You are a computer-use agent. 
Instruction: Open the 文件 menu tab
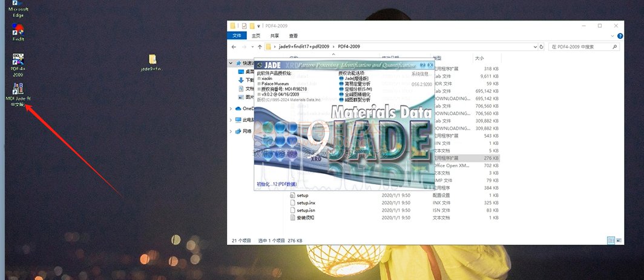click(237, 36)
